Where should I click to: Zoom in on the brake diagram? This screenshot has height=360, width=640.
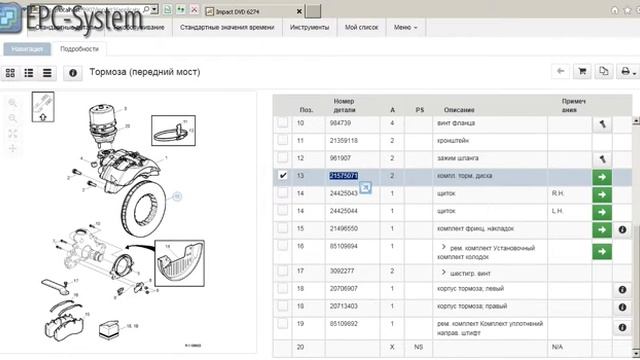[13, 103]
